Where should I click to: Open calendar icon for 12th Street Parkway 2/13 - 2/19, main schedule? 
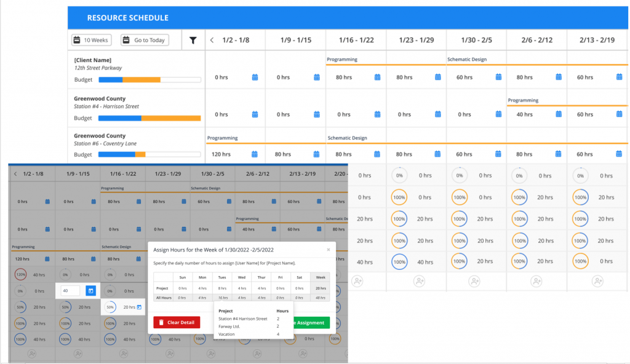(x=619, y=77)
